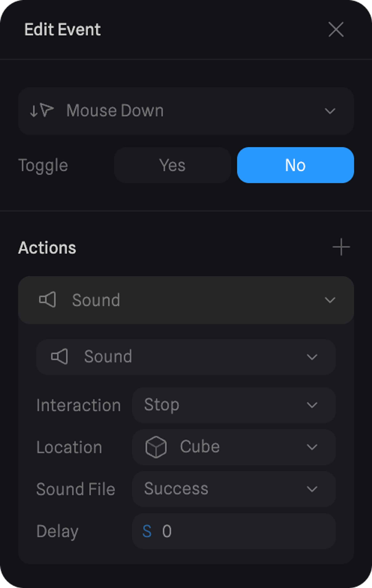Click the Mouse Down dropdown chevron arrow

[x=330, y=111]
